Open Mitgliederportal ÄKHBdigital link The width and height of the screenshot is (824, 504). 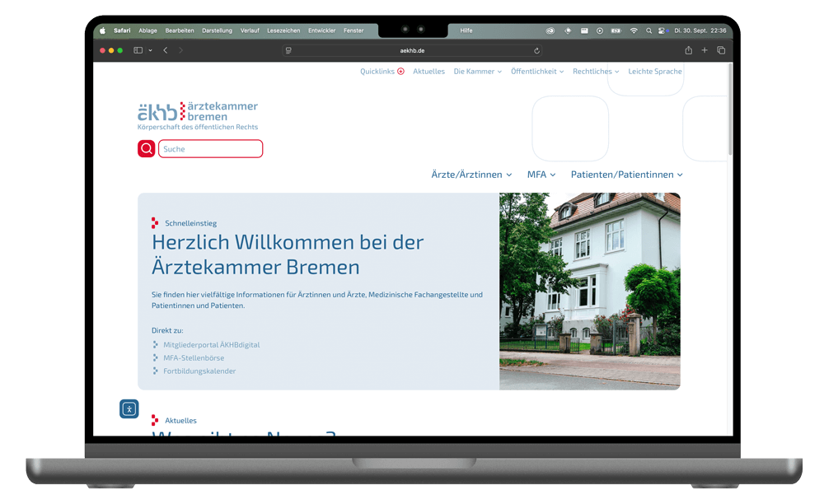211,345
